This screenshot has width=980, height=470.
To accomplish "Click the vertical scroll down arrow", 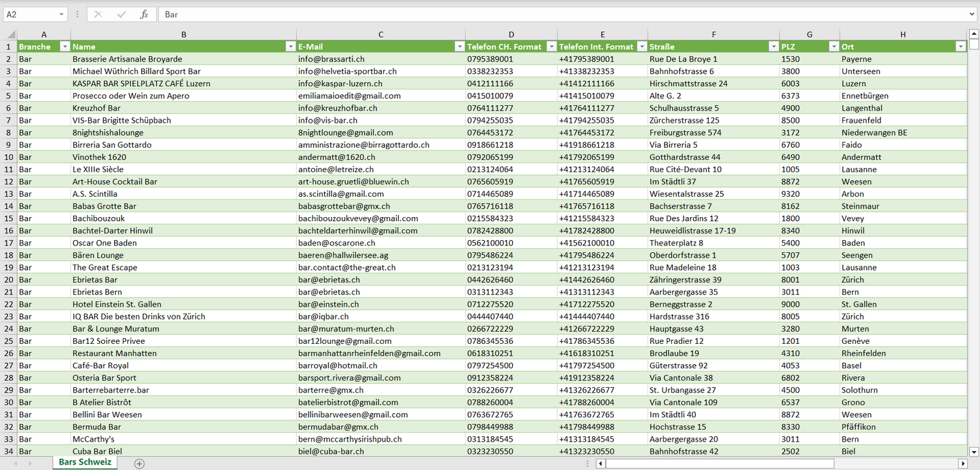I will [x=974, y=451].
